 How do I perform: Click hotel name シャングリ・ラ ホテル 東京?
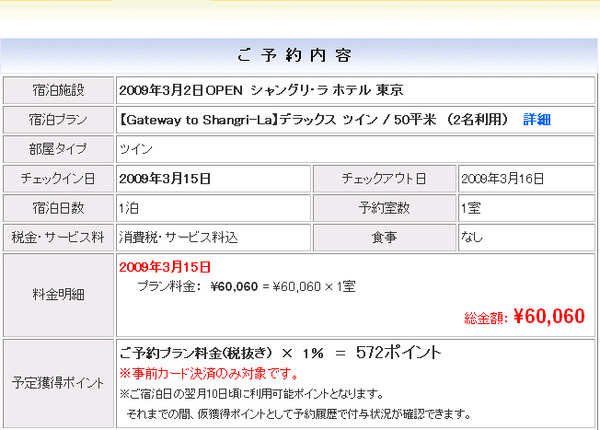pyautogui.click(x=327, y=90)
